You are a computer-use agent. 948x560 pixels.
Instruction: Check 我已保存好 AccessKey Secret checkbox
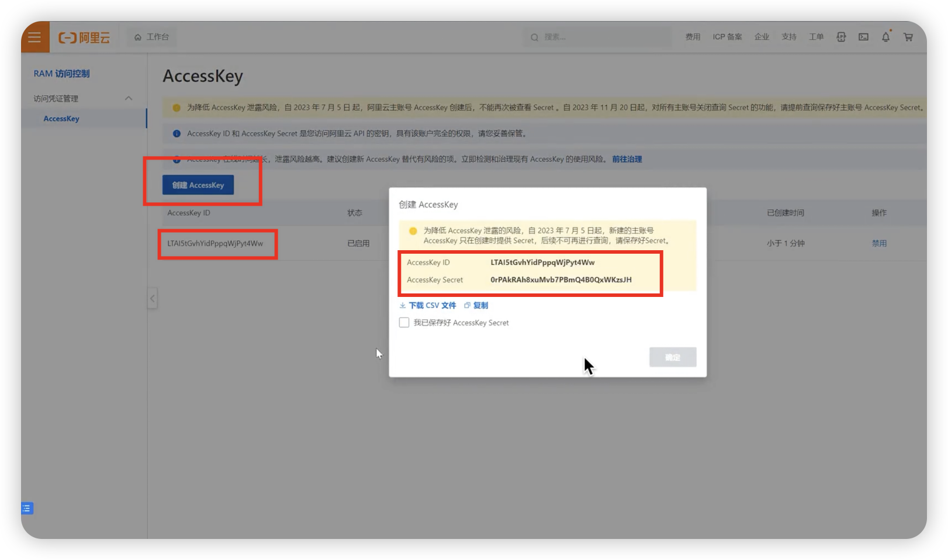404,323
